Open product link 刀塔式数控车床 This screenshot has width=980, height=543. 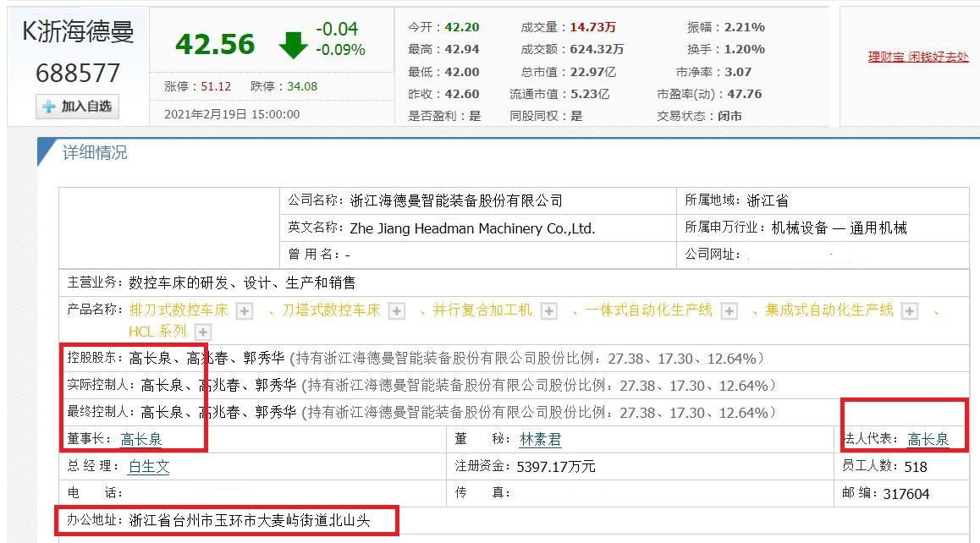[x=331, y=310]
